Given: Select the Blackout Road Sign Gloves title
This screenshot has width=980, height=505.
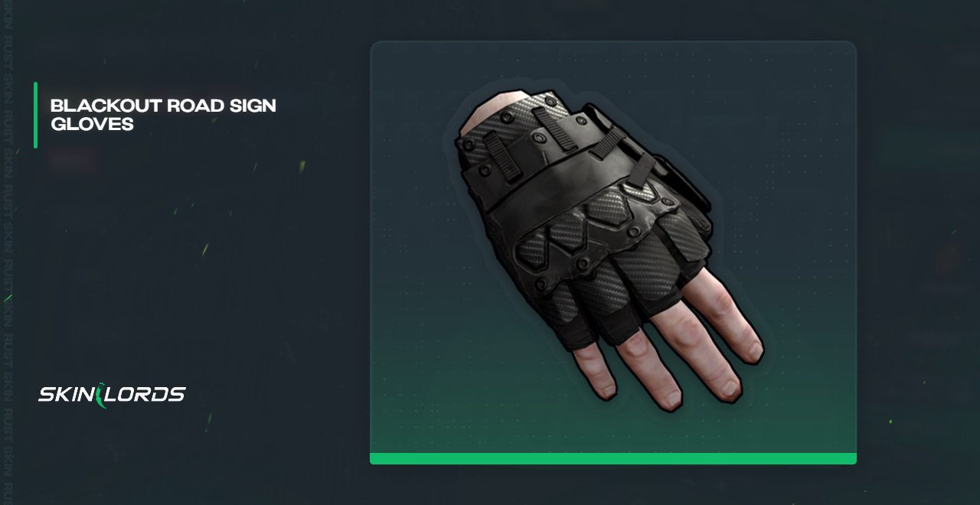Looking at the screenshot, I should point(163,115).
